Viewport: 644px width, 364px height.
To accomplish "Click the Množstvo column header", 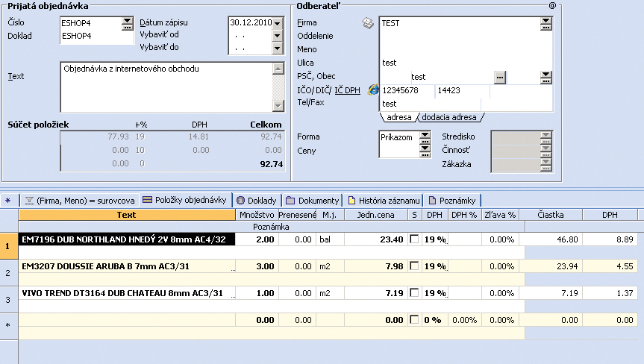I will pyautogui.click(x=257, y=215).
